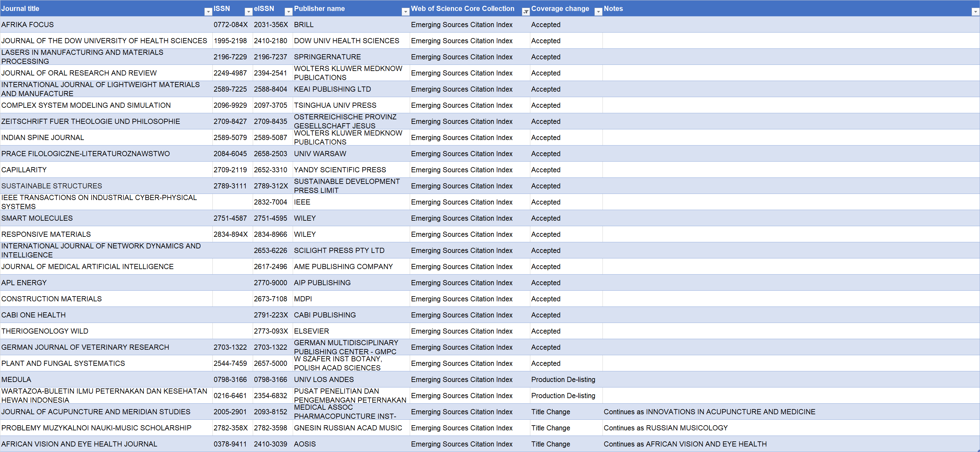Click WARTAZOA-BULETIN ILMU PETERNAKAN journal cell
Image resolution: width=980 pixels, height=452 pixels.
tap(106, 396)
